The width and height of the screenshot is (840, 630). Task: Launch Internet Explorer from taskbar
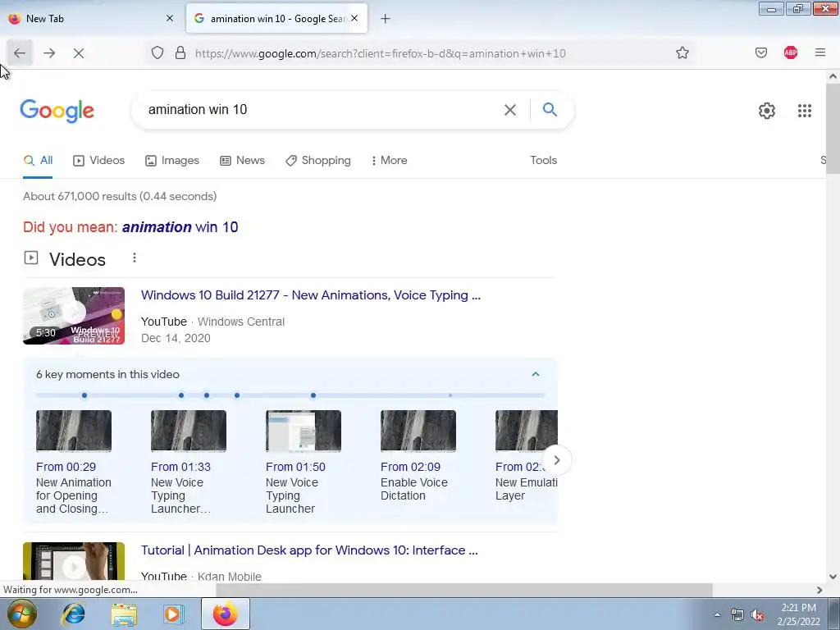(73, 614)
